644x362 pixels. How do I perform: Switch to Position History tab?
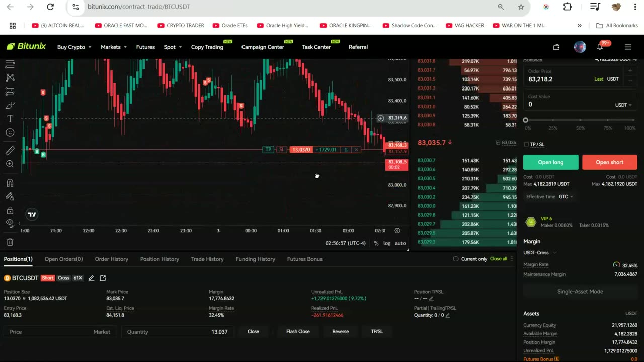tap(159, 259)
